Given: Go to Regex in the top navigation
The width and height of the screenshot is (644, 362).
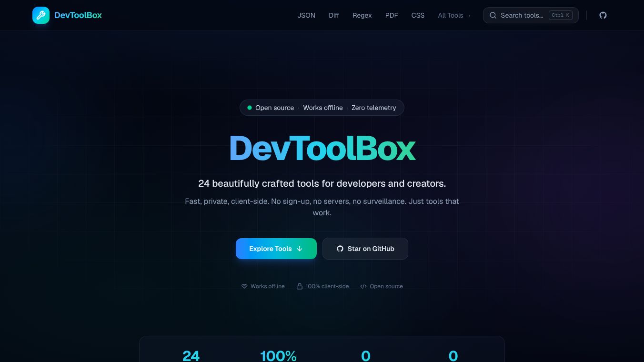Looking at the screenshot, I should (362, 15).
